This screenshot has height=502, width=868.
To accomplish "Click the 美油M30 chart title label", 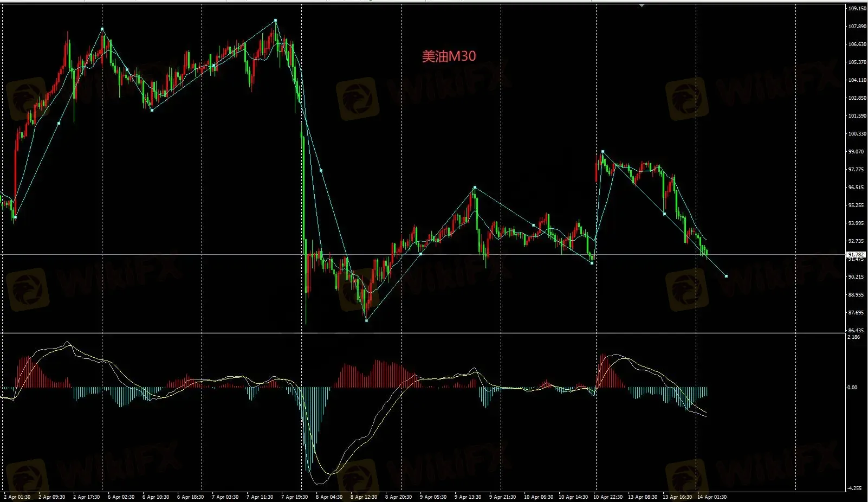I will [449, 56].
